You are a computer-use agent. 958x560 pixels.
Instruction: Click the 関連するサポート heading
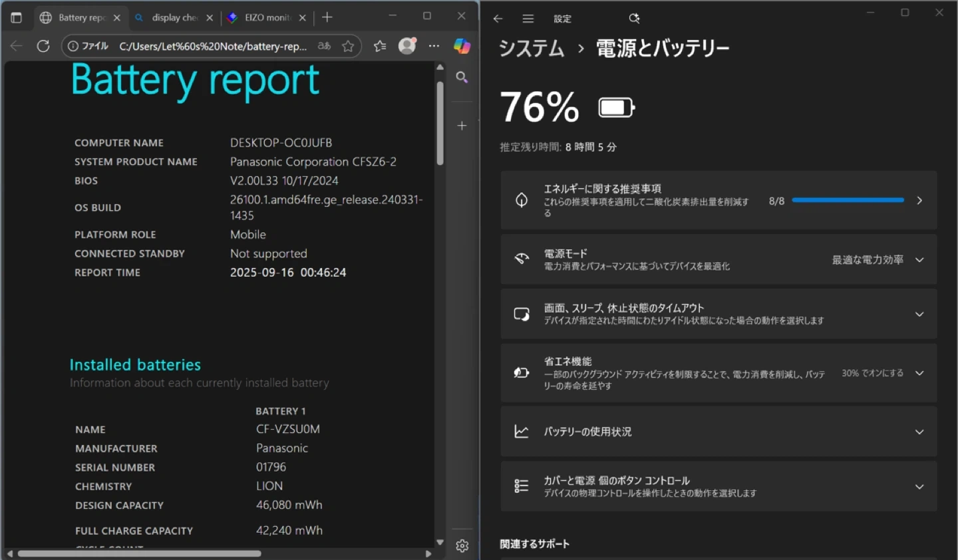tap(535, 544)
